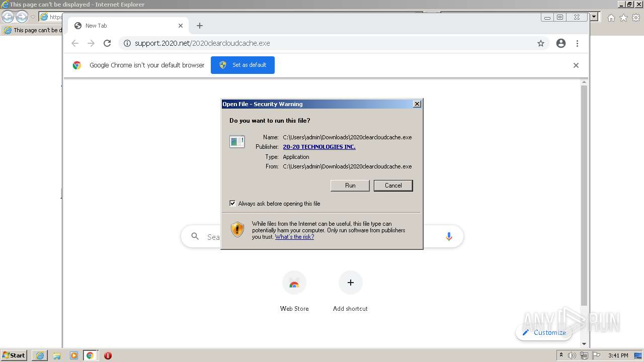Viewport: 644px width, 362px height.
Task: Close the New Tab tab
Action: tap(181, 26)
